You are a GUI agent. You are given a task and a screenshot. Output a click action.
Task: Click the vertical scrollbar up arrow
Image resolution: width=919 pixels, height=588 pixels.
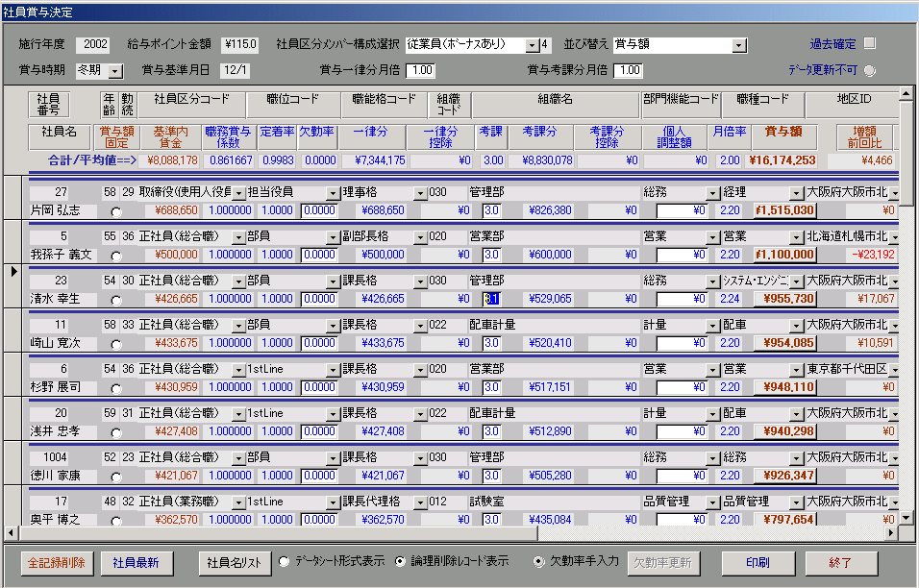907,93
